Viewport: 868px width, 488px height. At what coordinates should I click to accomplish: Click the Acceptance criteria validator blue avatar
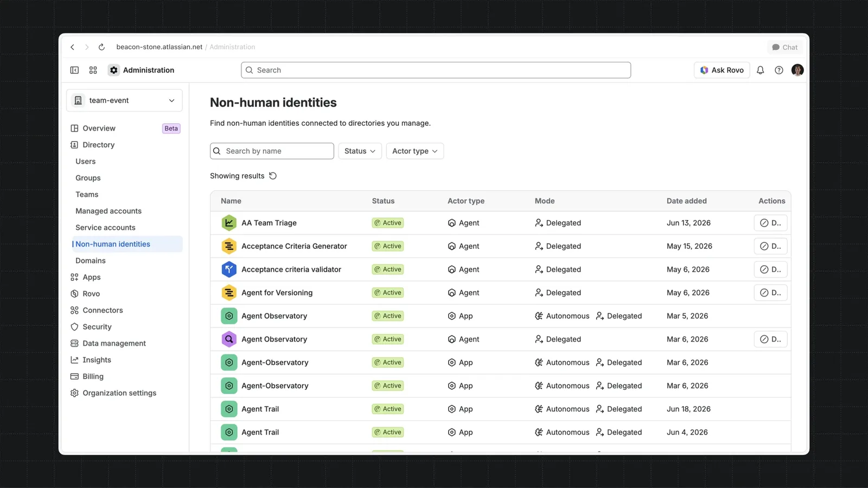[229, 269]
